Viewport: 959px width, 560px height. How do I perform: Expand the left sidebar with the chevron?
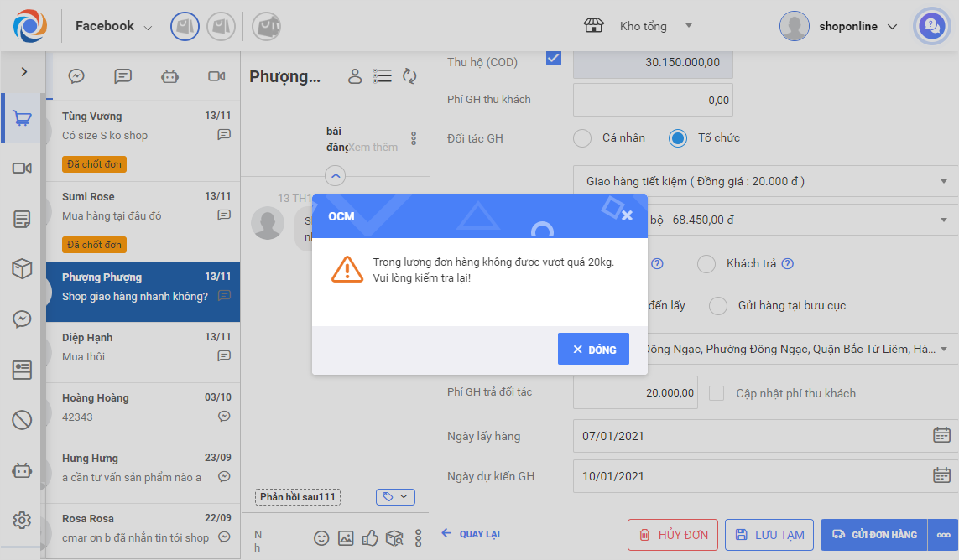(x=23, y=71)
